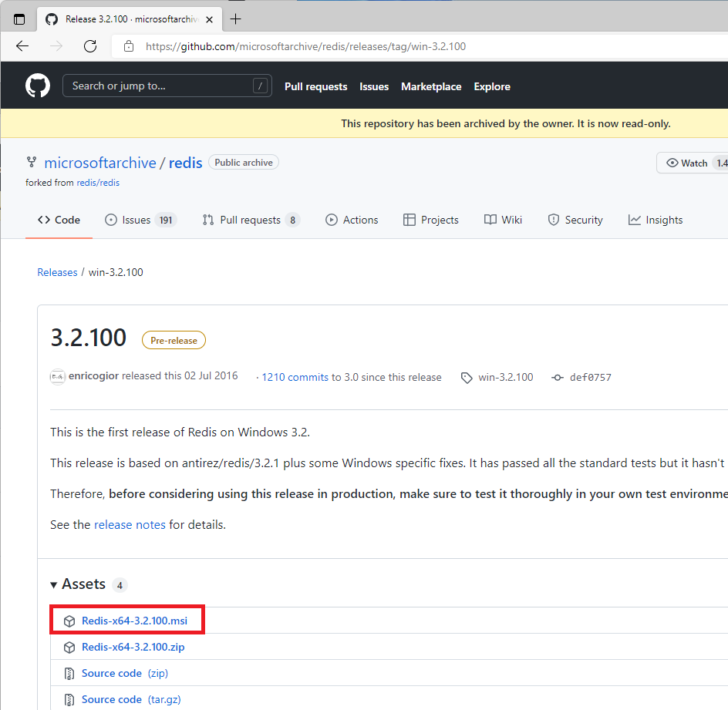Open Issues in top navigation

pos(374,87)
